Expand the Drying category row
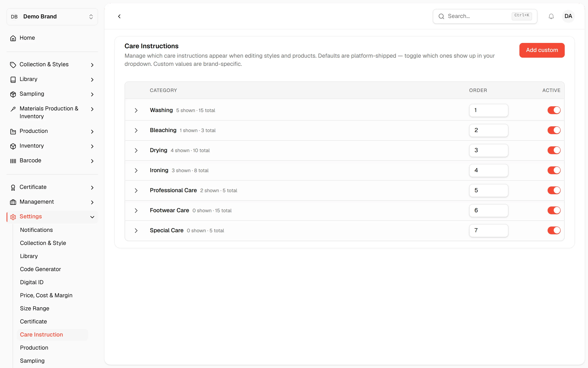 (136, 150)
